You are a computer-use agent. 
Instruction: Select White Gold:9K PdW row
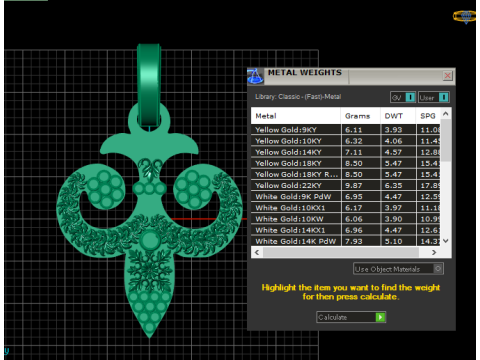click(x=345, y=197)
